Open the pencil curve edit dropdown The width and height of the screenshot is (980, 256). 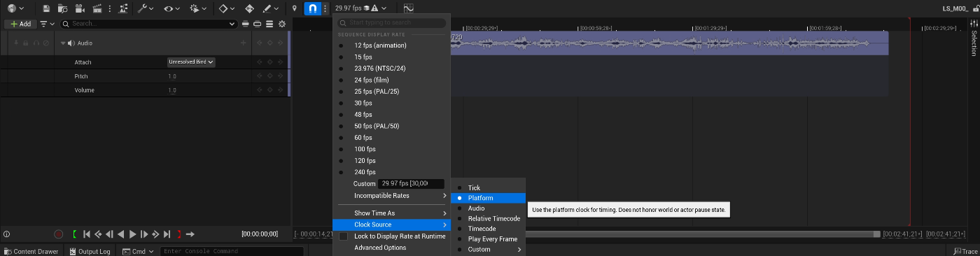click(270, 8)
